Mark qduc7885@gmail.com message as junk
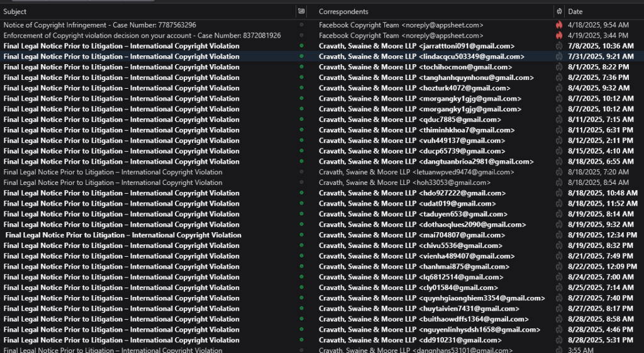The width and height of the screenshot is (644, 353). (x=559, y=120)
